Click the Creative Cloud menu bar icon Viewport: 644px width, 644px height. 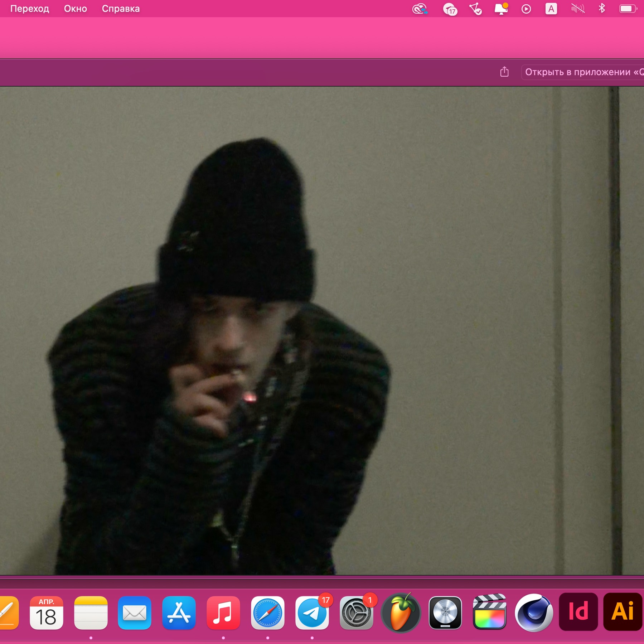point(420,9)
